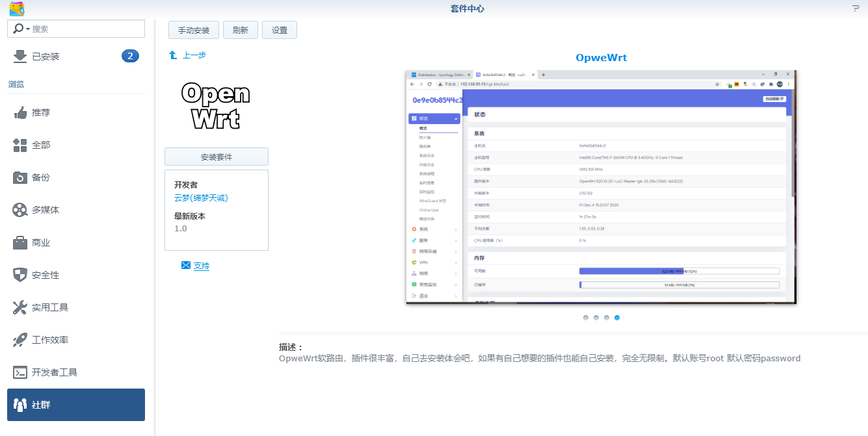The height and width of the screenshot is (436, 868).
Task: Open the Package Center app icon top left
Action: point(16,9)
